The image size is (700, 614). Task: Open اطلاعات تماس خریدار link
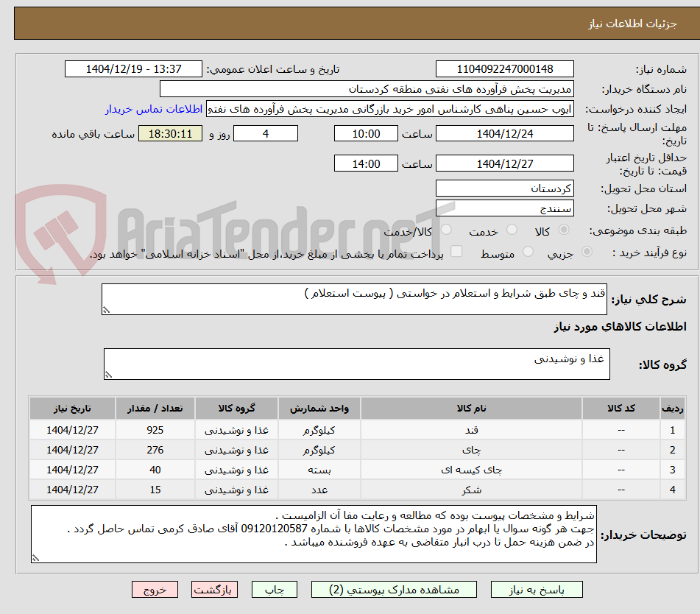[x=154, y=109]
